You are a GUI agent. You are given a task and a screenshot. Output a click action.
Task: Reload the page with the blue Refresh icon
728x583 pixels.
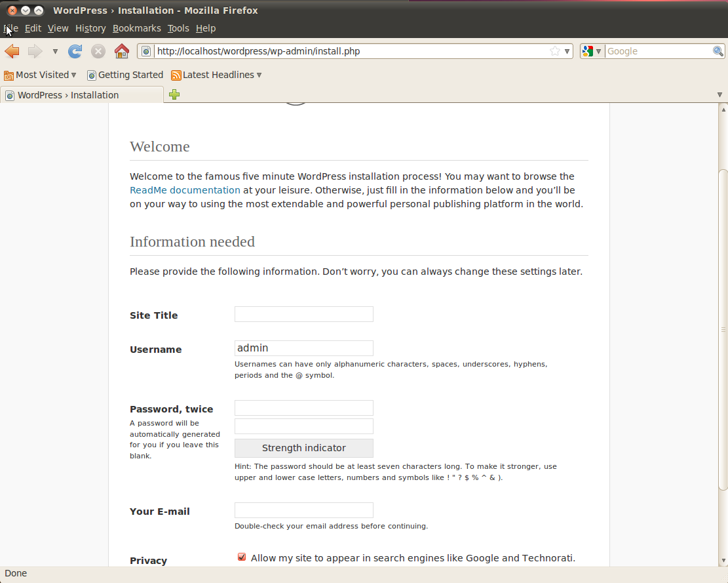pos(75,51)
